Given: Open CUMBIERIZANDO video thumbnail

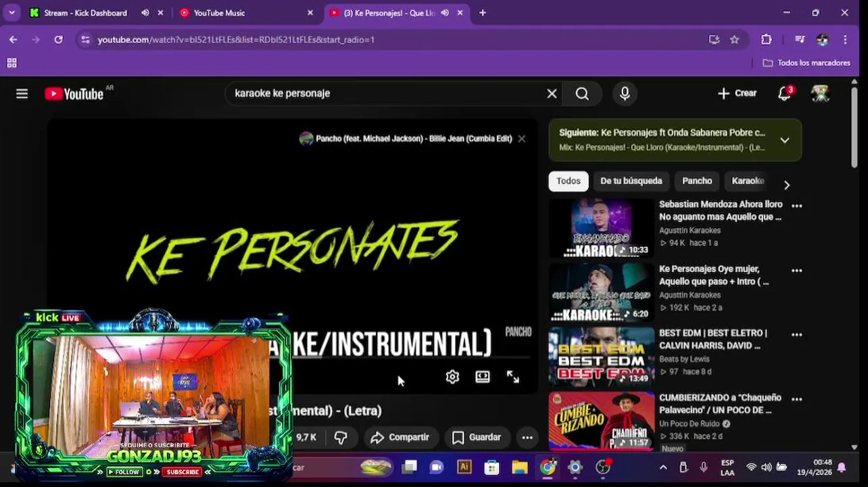Looking at the screenshot, I should click(602, 421).
